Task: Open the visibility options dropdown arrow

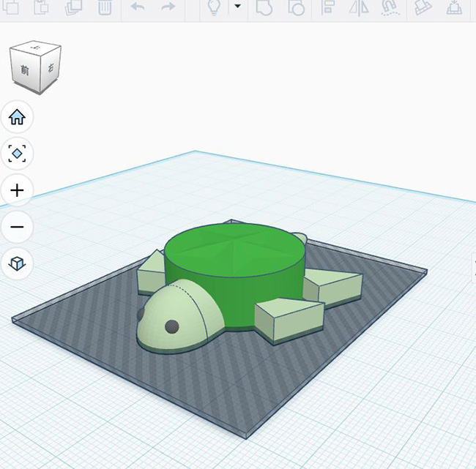Action: (238, 6)
